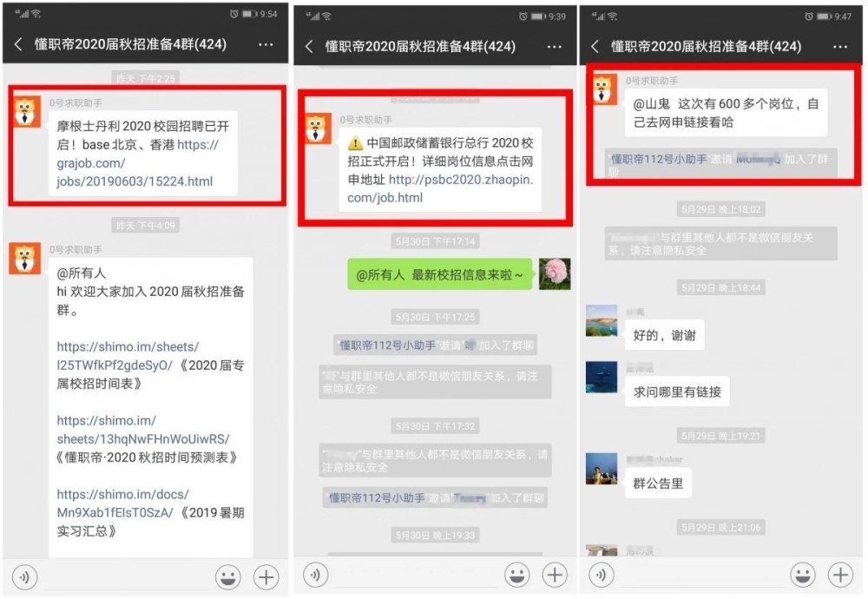This screenshot has height=599, width=868.
Task: Tap voice input icon in middle phone
Action: [x=316, y=576]
